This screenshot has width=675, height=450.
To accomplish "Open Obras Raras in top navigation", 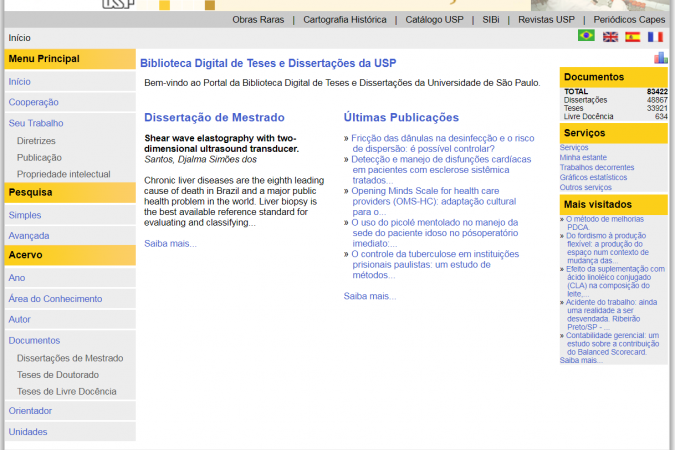I will pos(258,20).
